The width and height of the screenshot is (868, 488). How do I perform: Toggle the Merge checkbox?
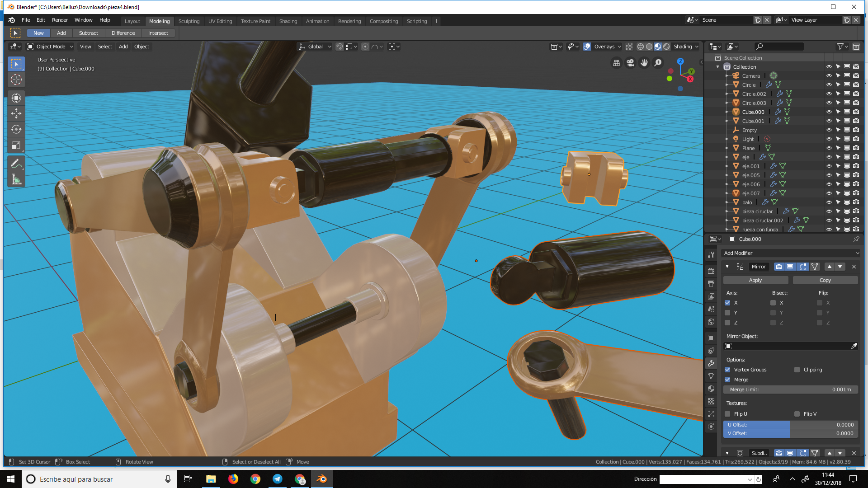(x=727, y=380)
